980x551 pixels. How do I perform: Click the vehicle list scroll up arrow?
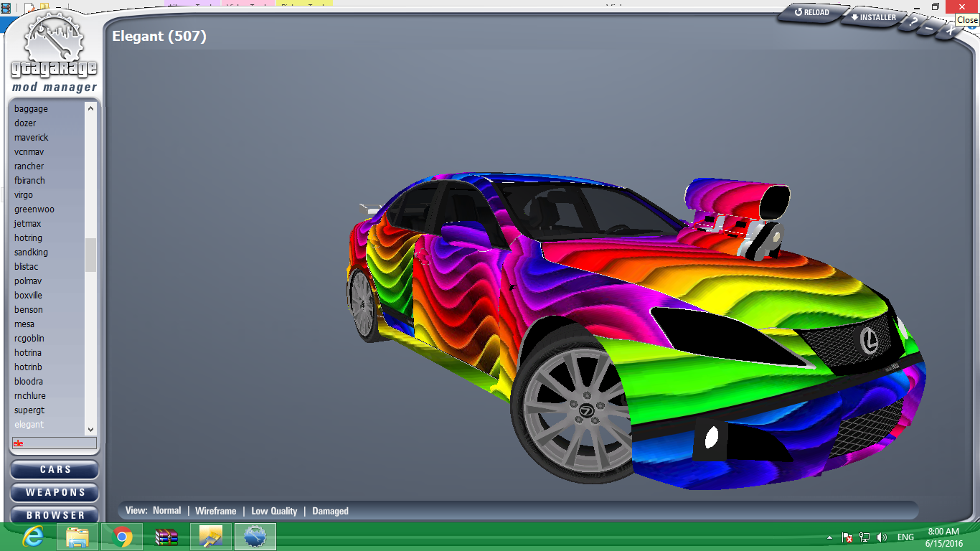tap(90, 108)
